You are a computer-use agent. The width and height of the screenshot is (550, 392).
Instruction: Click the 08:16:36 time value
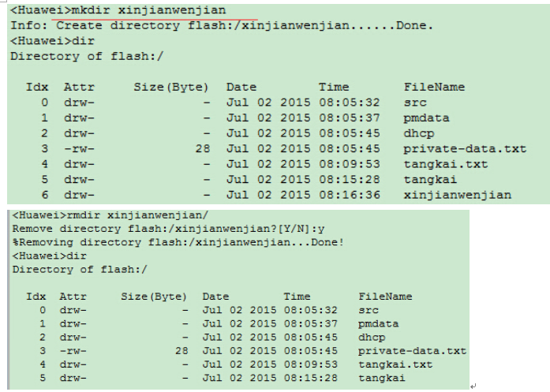coord(350,194)
